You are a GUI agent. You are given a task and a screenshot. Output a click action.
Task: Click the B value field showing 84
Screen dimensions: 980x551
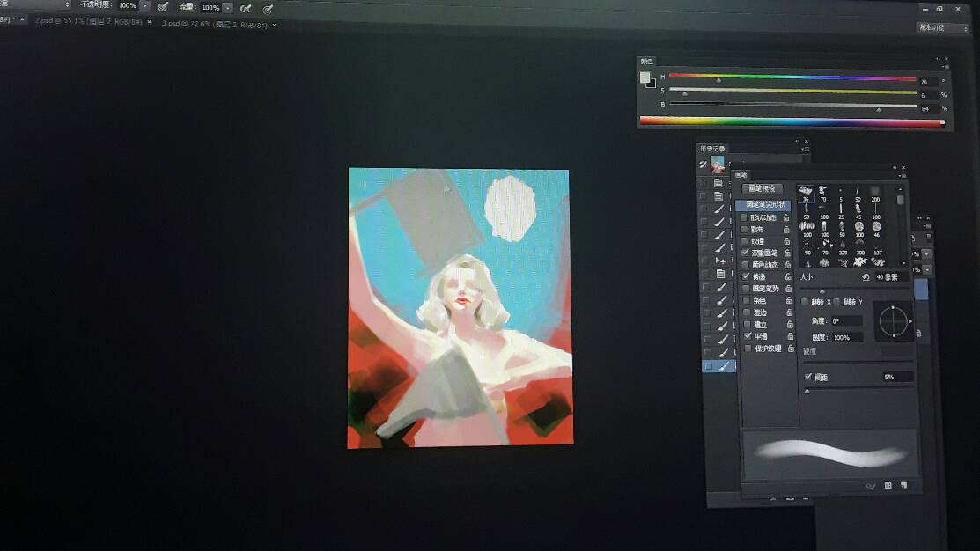pos(928,108)
